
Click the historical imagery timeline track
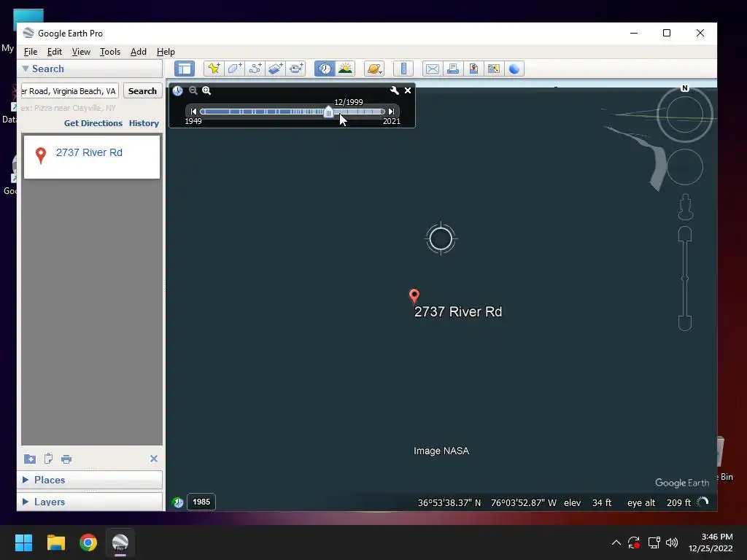click(293, 112)
